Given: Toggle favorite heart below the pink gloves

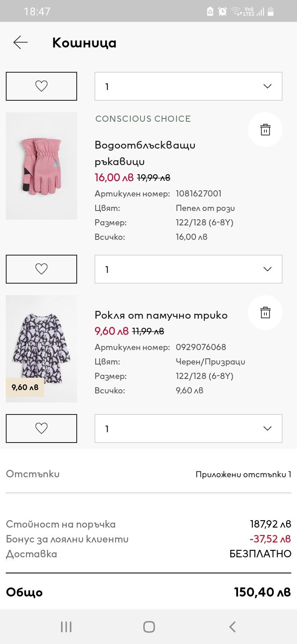Looking at the screenshot, I should pos(41,269).
